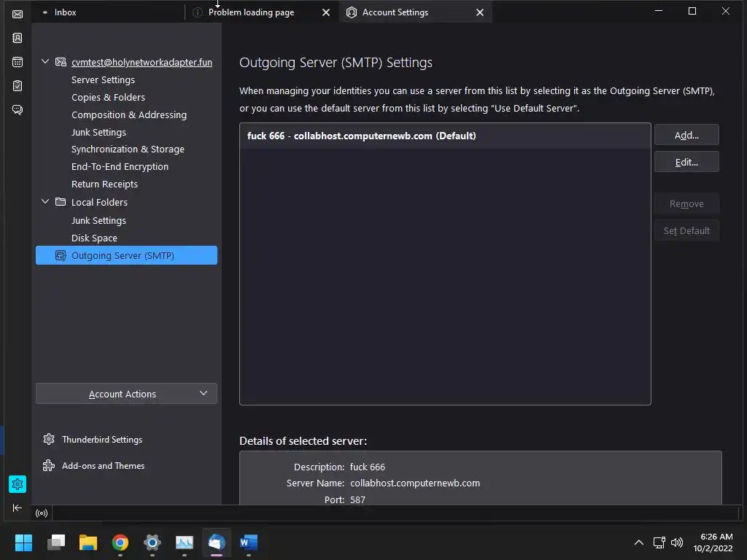Open Copies & Folders item
The height and width of the screenshot is (560, 747).
click(108, 97)
